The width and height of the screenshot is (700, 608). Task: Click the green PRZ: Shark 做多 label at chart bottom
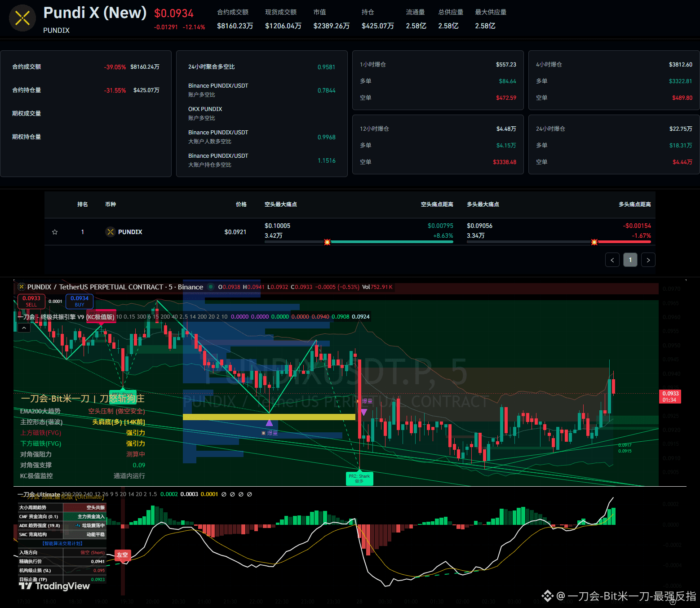pyautogui.click(x=359, y=479)
